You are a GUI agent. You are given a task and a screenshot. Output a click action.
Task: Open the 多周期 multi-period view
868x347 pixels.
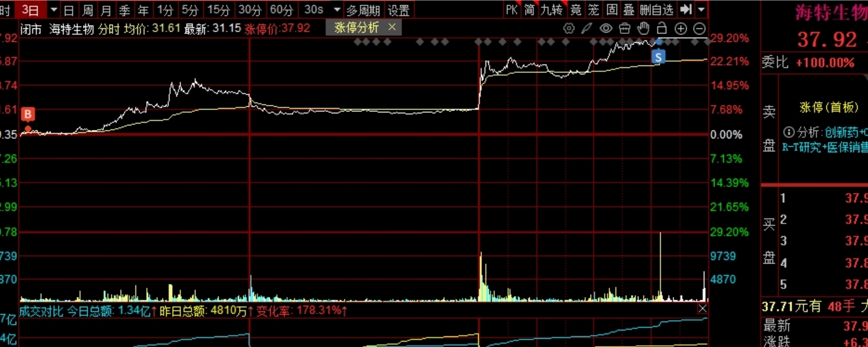[x=363, y=10]
